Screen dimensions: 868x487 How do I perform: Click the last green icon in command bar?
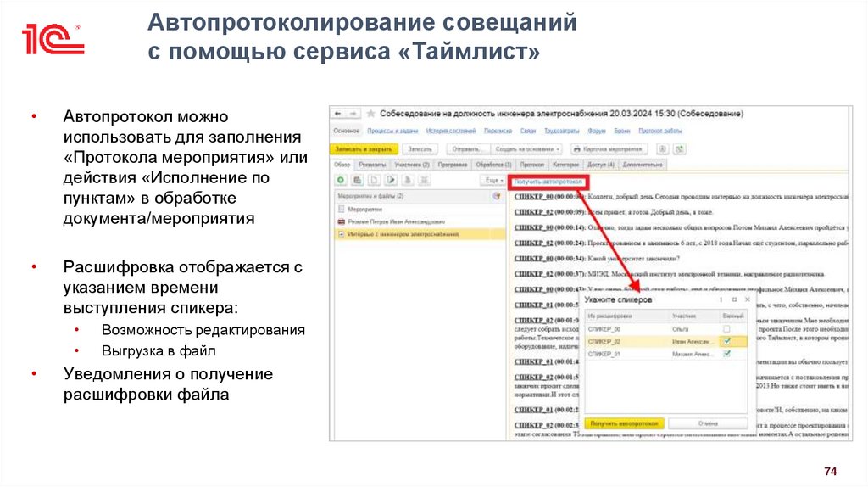pyautogui.click(x=679, y=149)
